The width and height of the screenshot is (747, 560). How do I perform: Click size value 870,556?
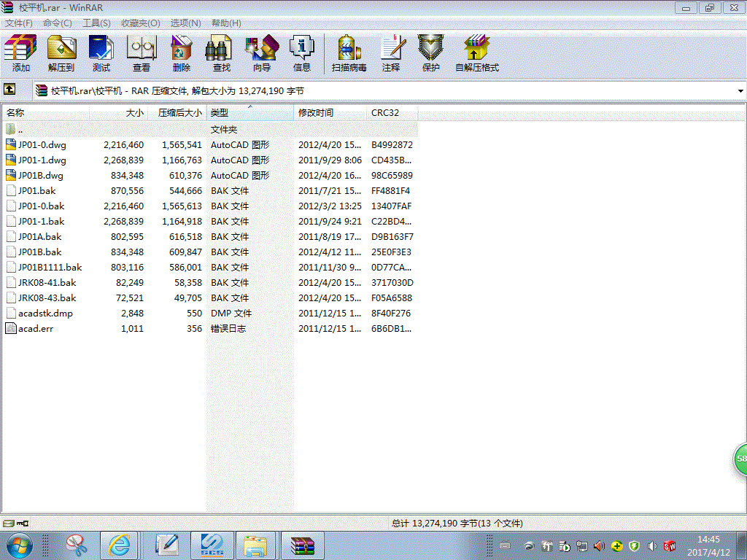click(x=127, y=190)
